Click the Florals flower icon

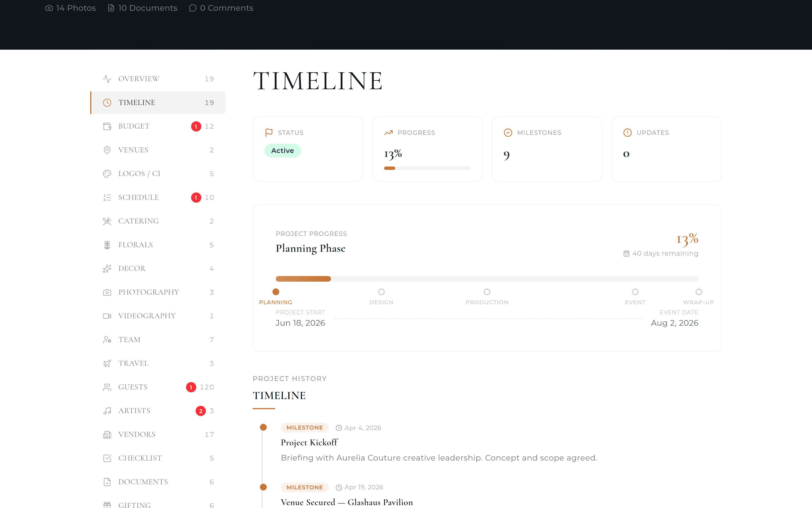(107, 245)
